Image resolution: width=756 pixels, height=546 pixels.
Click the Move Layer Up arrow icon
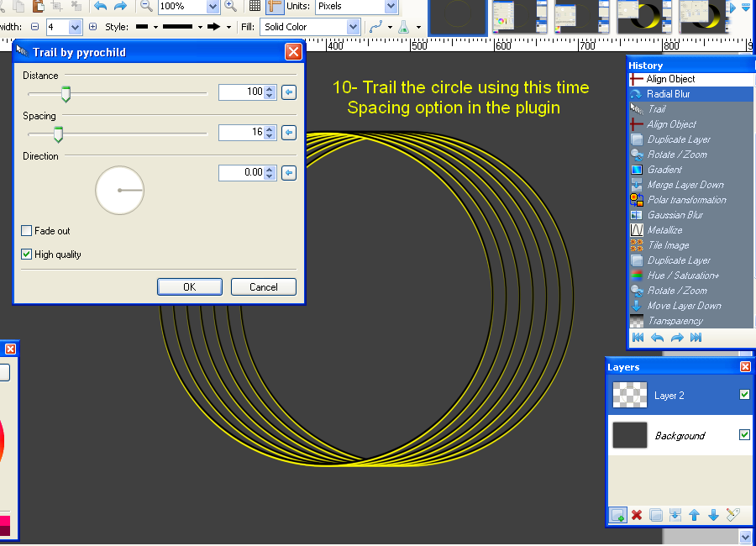click(695, 515)
